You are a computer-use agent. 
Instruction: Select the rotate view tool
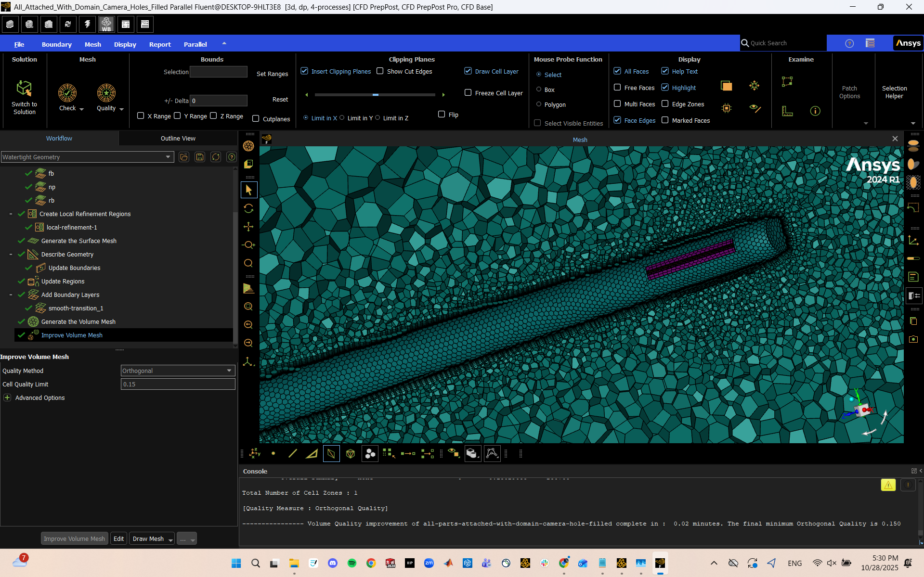coord(249,208)
